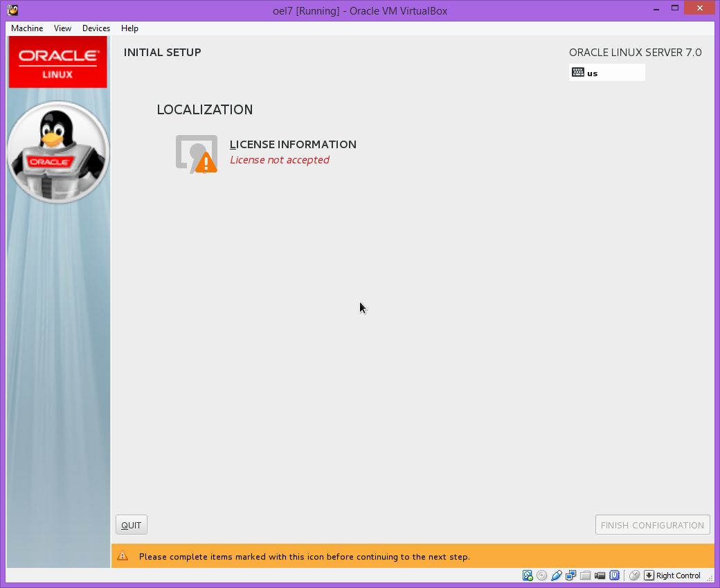This screenshot has width=720, height=588.
Task: Click the Oracle penguin mascot image
Action: (58, 152)
